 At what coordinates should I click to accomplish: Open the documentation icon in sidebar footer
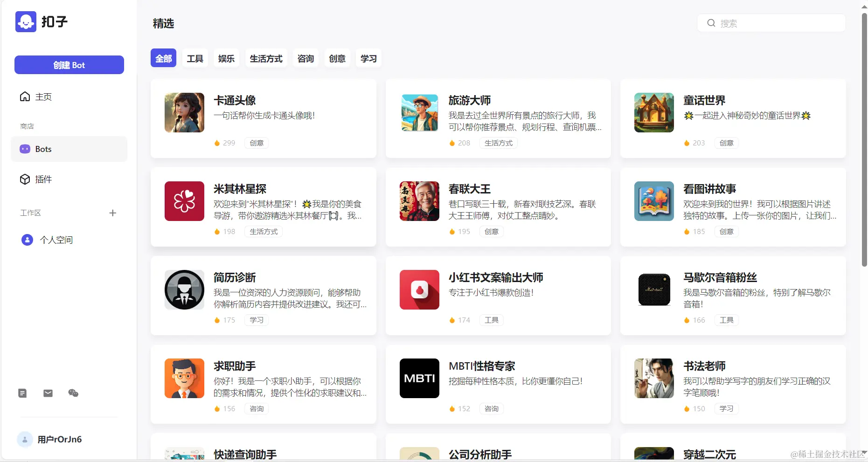pyautogui.click(x=22, y=393)
